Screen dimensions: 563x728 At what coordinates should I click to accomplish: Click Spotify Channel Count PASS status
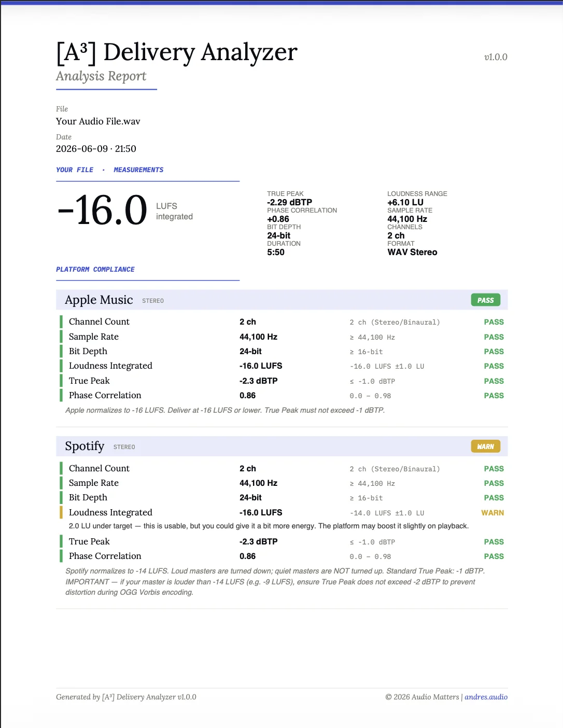click(x=494, y=468)
